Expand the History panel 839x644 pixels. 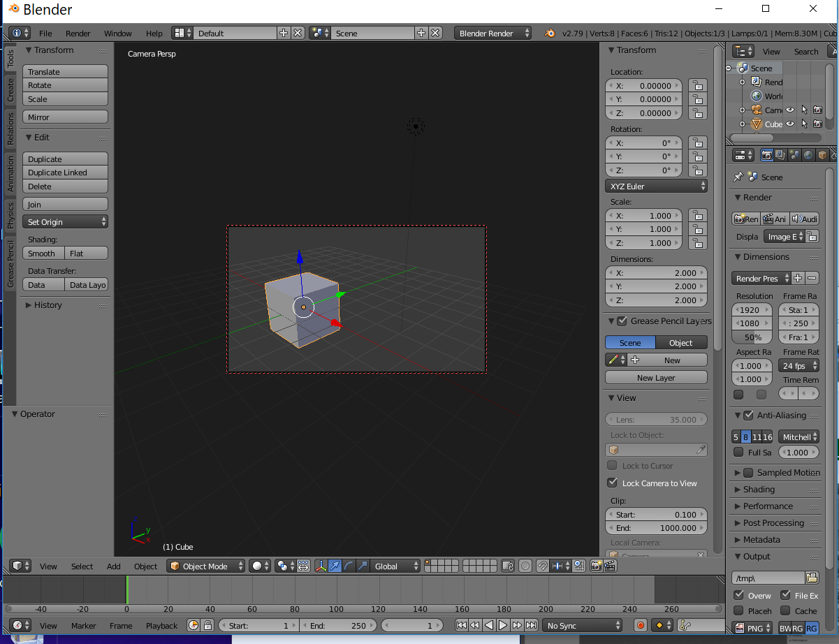[x=48, y=305]
